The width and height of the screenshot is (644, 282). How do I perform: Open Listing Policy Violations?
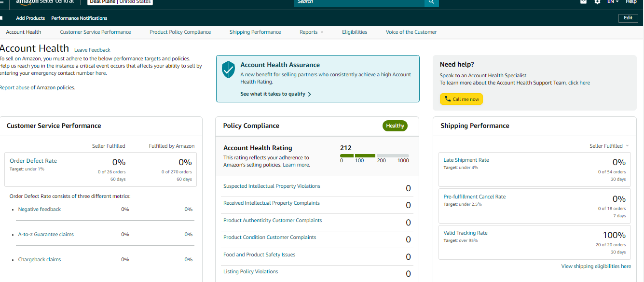pyautogui.click(x=251, y=272)
